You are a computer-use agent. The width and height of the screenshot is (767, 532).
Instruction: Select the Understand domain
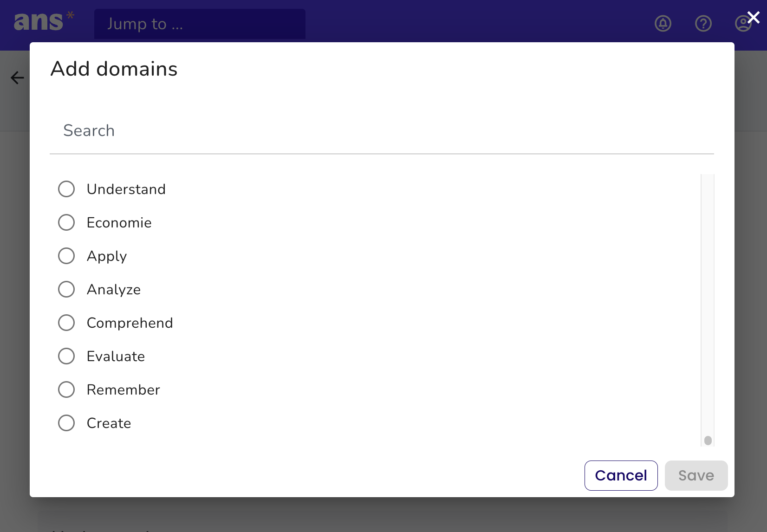[66, 189]
